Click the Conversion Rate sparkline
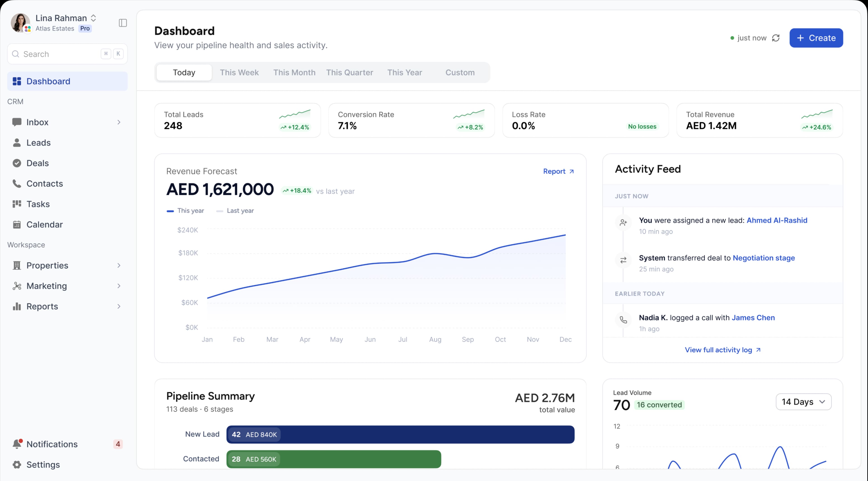 (469, 114)
